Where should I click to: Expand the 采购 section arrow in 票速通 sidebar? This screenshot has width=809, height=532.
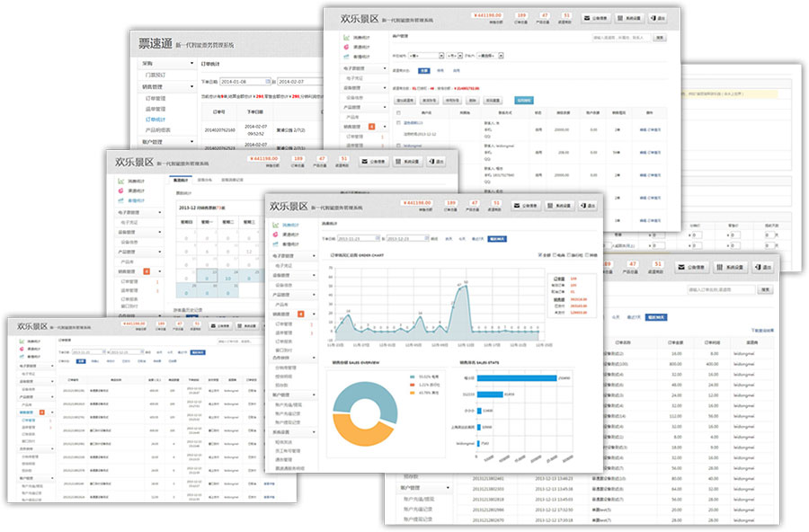click(x=192, y=64)
